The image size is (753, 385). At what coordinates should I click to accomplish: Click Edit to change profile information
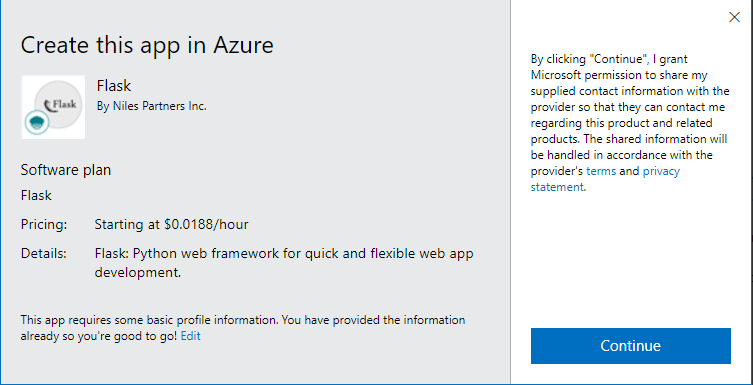191,336
